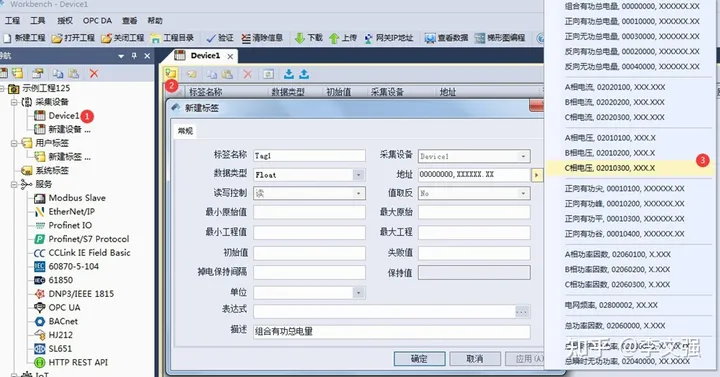Viewport: 720px width, 377px height.
Task: Run 验证 validation check
Action: (x=220, y=38)
